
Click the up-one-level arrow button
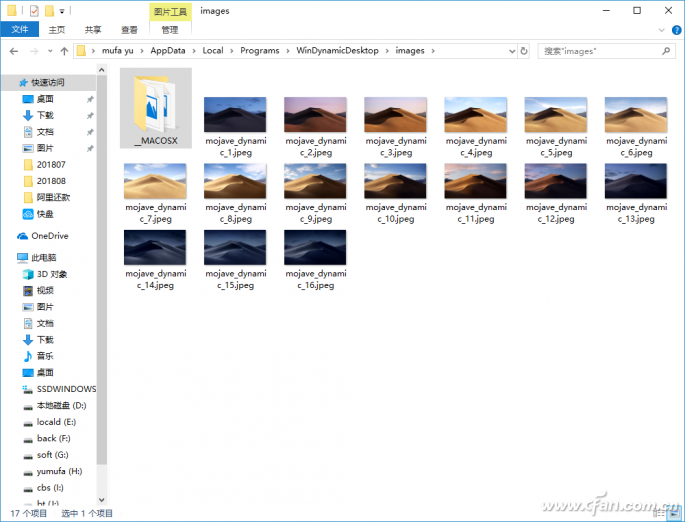point(65,50)
